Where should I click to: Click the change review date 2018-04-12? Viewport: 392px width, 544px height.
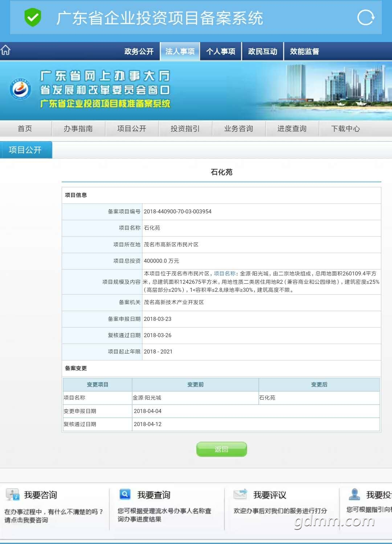tap(148, 424)
